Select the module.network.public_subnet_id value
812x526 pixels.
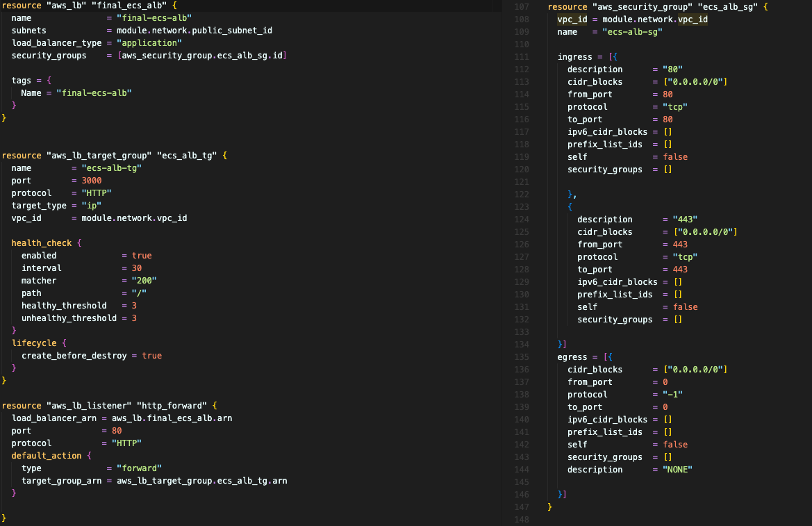point(194,31)
